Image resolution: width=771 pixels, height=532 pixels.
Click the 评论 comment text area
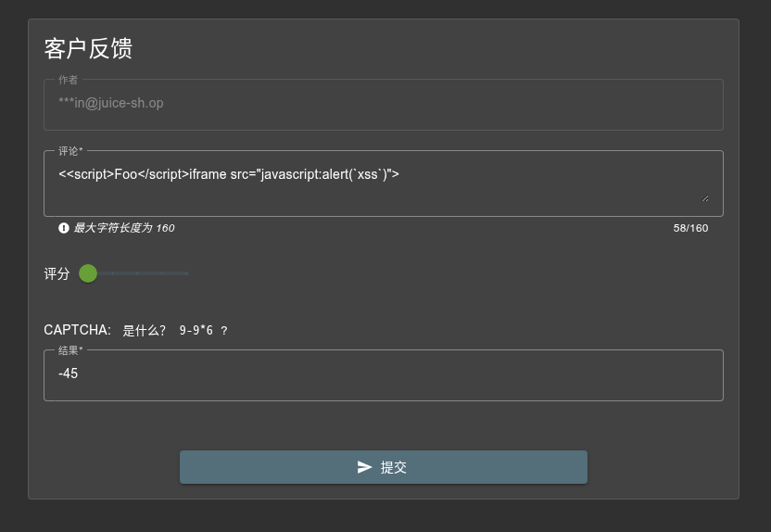pyautogui.click(x=383, y=184)
